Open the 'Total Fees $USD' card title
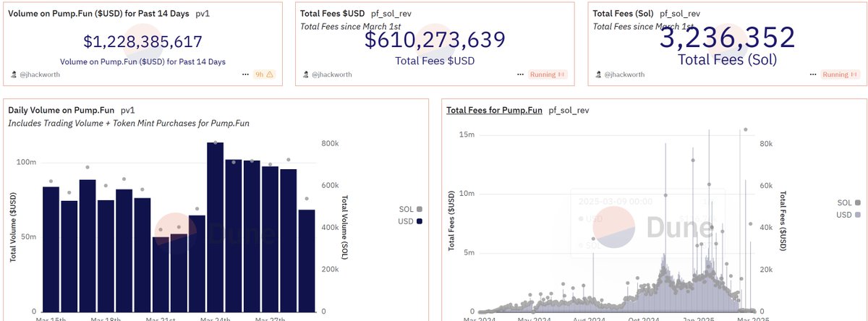This screenshot has width=868, height=321. pyautogui.click(x=332, y=13)
